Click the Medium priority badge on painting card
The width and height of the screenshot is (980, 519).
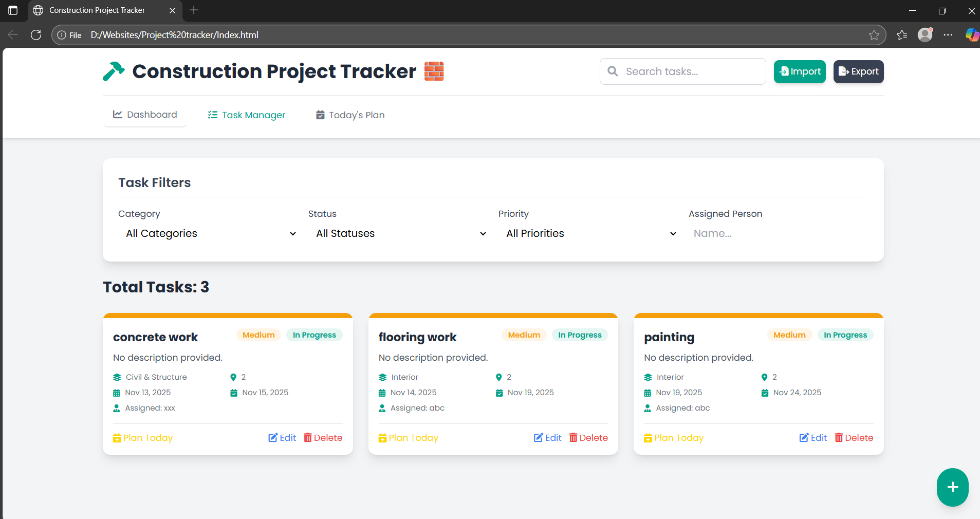click(789, 335)
